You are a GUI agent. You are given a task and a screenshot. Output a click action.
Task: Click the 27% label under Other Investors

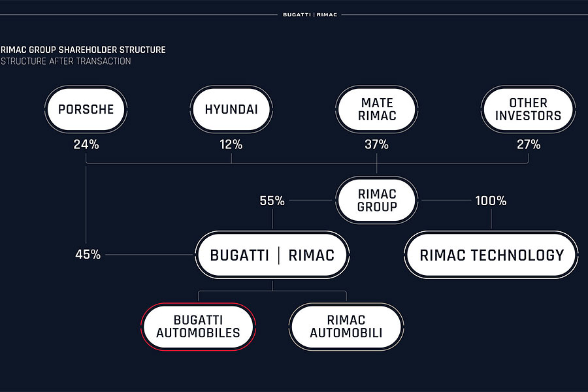(x=528, y=145)
